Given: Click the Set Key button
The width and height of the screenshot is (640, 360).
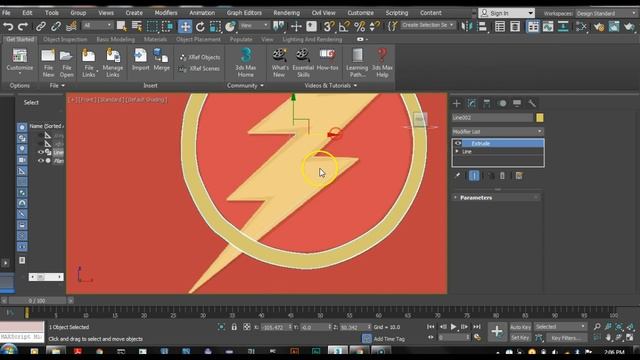Looking at the screenshot, I should (x=520, y=338).
